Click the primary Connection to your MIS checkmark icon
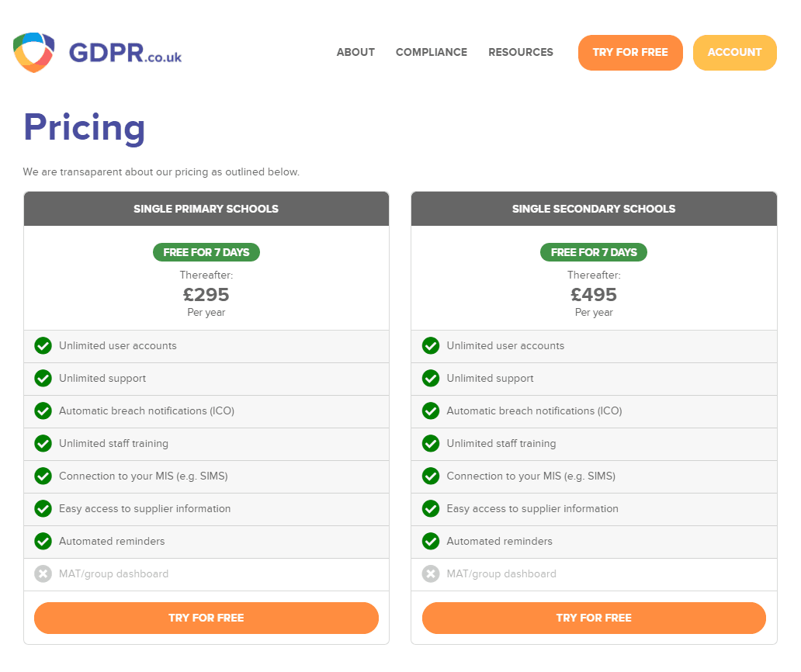This screenshot has height=672, width=801. coord(43,476)
